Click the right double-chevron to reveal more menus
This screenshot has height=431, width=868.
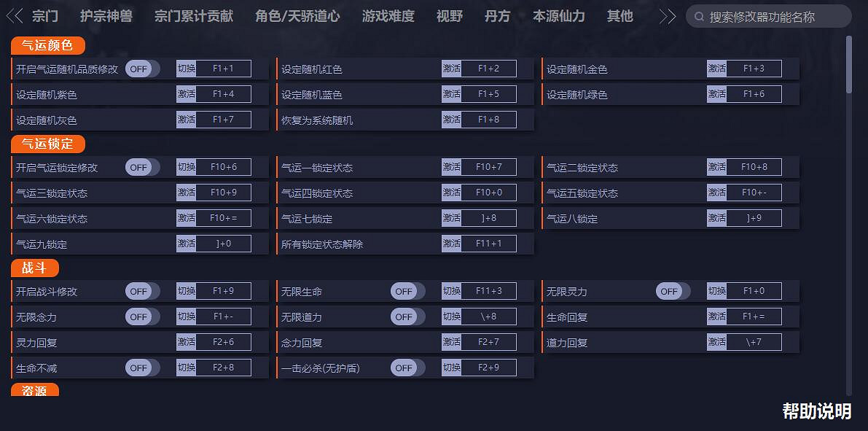(x=668, y=15)
